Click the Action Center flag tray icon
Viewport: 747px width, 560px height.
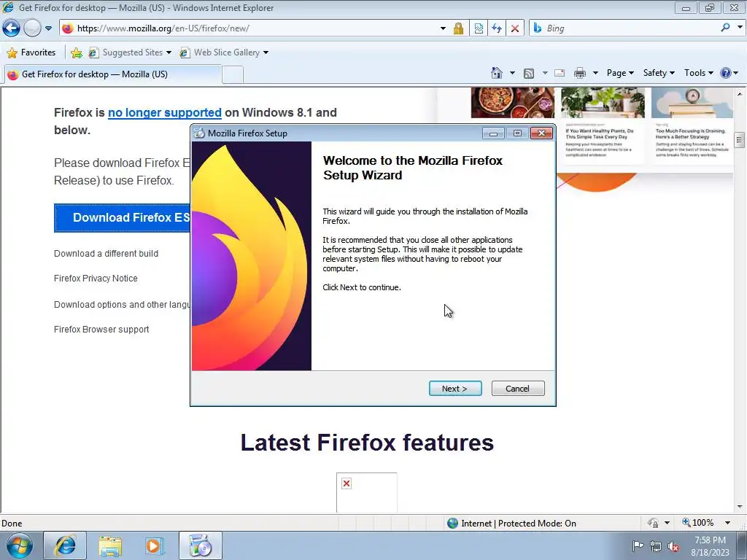[638, 545]
